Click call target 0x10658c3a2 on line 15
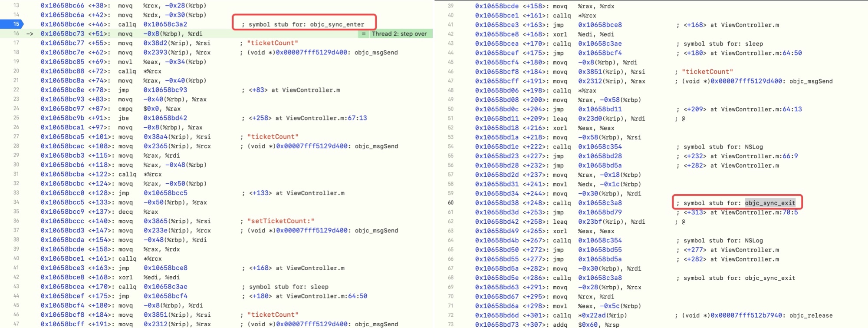868x328 pixels. point(165,24)
